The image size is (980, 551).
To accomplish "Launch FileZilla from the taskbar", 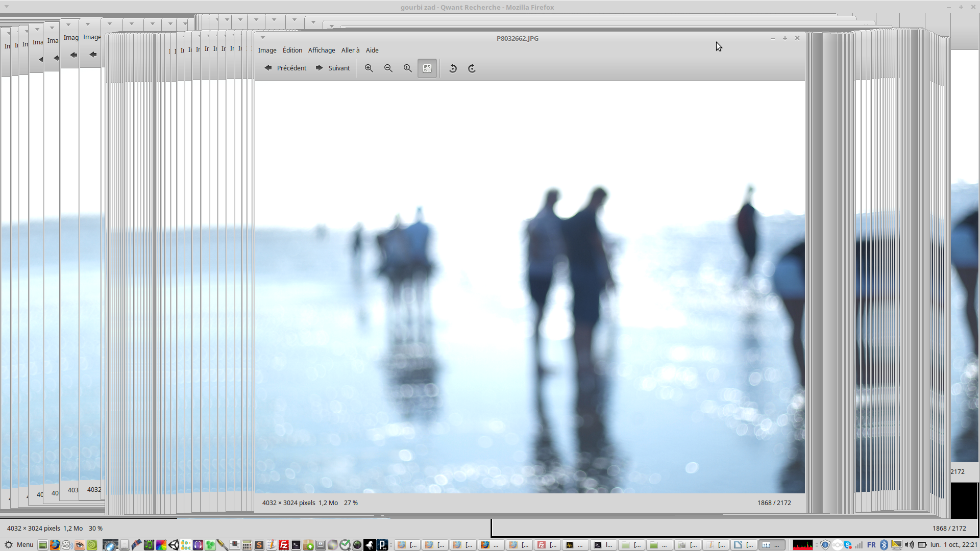I will pos(284,545).
